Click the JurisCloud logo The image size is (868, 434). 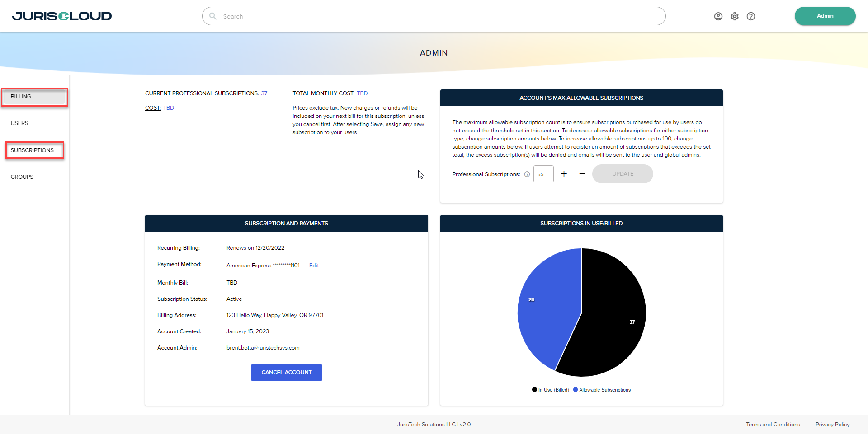coord(62,16)
